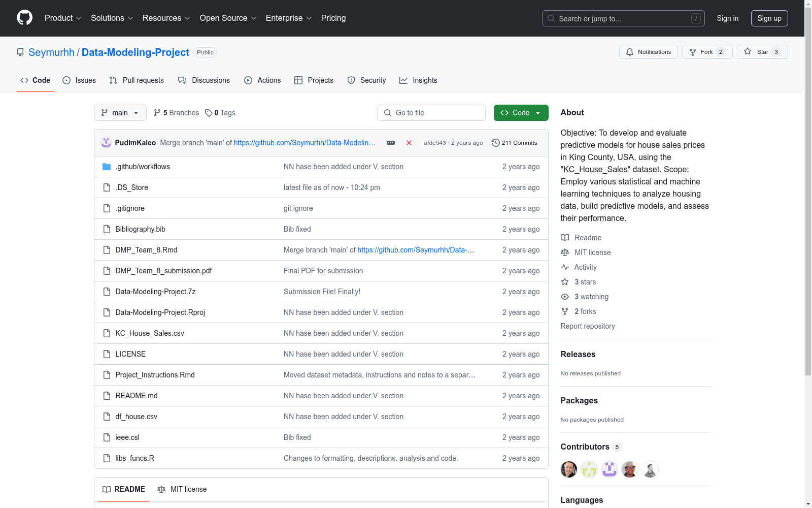Viewport: 812px width, 508px height.
Task: Click the forks icon in About sidebar
Action: coord(565,311)
